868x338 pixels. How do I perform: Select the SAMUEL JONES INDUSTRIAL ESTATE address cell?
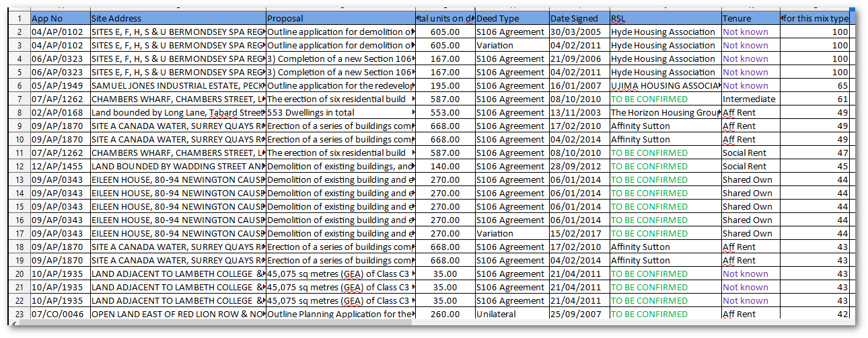pyautogui.click(x=178, y=86)
